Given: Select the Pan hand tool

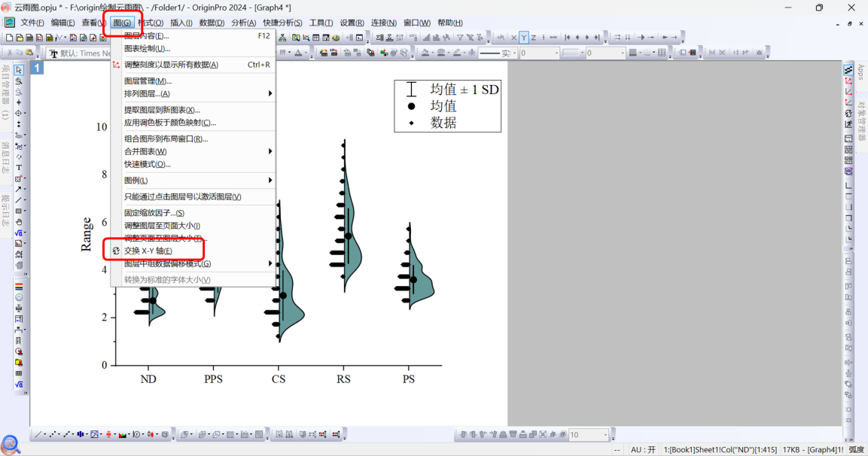Looking at the screenshot, I should coord(19,222).
